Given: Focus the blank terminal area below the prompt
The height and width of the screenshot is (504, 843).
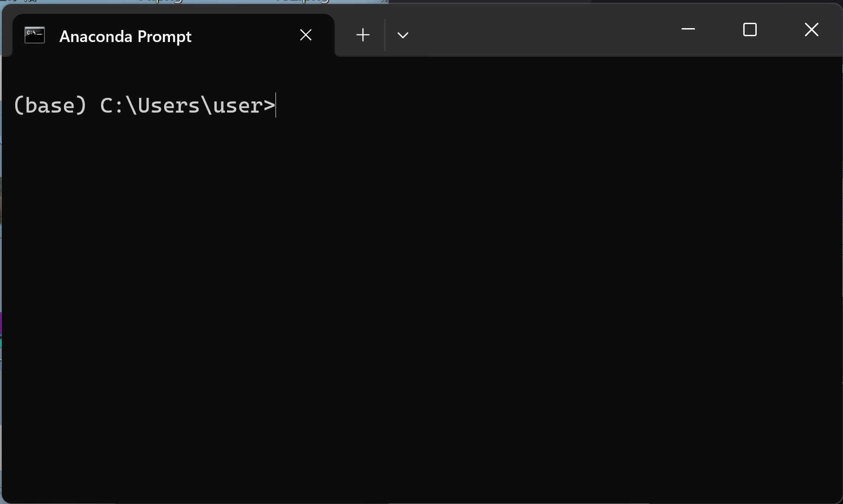Looking at the screenshot, I should (x=421, y=290).
